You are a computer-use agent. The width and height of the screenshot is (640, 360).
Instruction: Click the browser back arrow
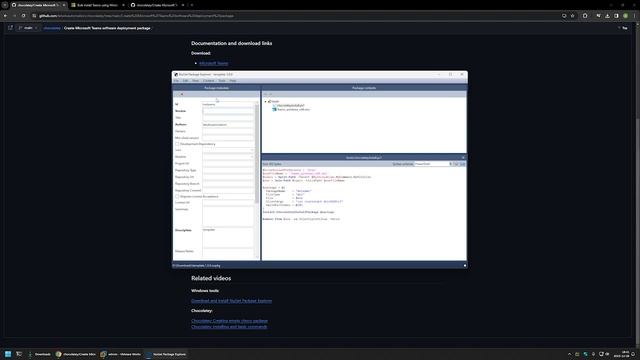[x=5, y=16]
